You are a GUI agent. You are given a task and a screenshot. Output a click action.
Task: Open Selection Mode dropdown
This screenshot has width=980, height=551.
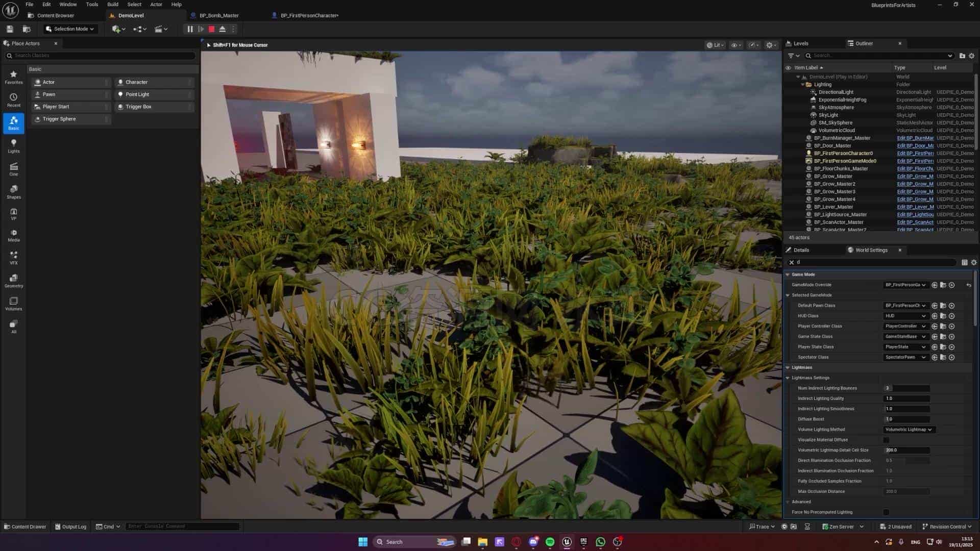click(x=70, y=29)
